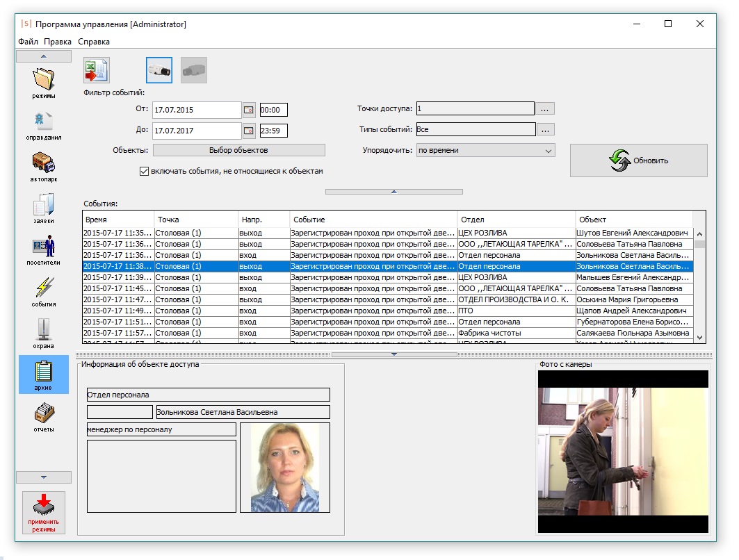Click the active camera toolbar icon
The width and height of the screenshot is (739, 560).
[x=159, y=70]
